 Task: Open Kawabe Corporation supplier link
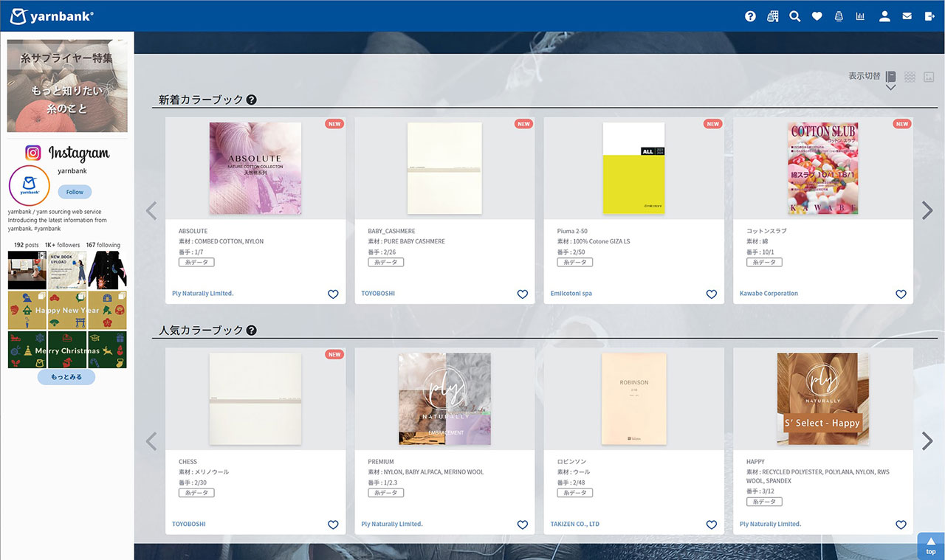769,294
